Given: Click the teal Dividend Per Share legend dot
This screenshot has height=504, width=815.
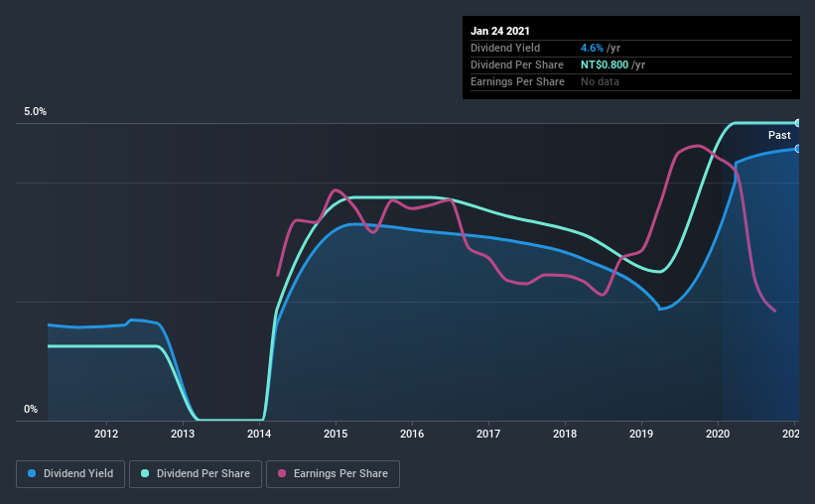Looking at the screenshot, I should coord(145,473).
